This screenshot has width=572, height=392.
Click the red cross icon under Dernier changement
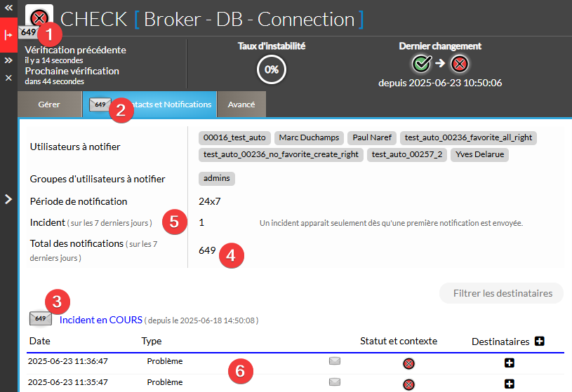[460, 64]
